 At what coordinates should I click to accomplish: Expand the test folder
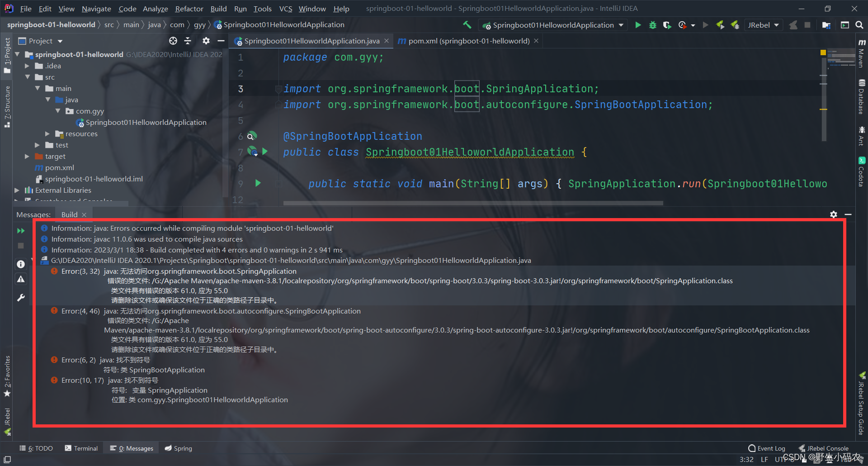tap(37, 145)
